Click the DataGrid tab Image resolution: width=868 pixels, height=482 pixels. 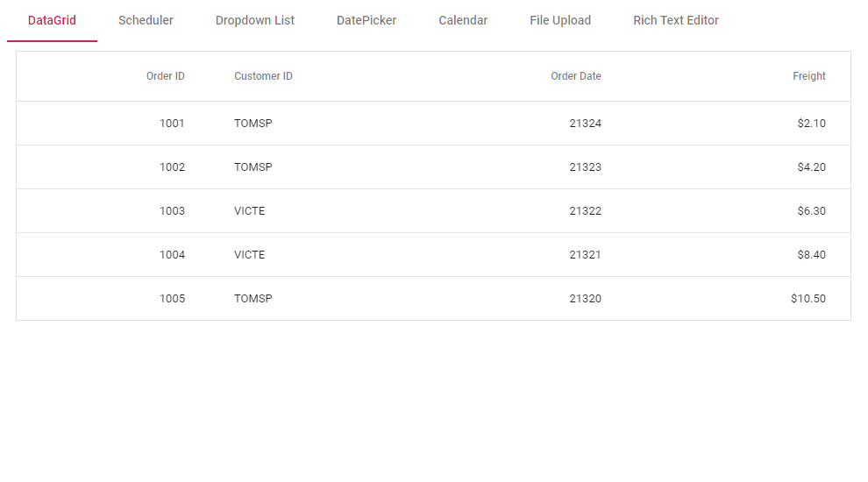pyautogui.click(x=52, y=20)
